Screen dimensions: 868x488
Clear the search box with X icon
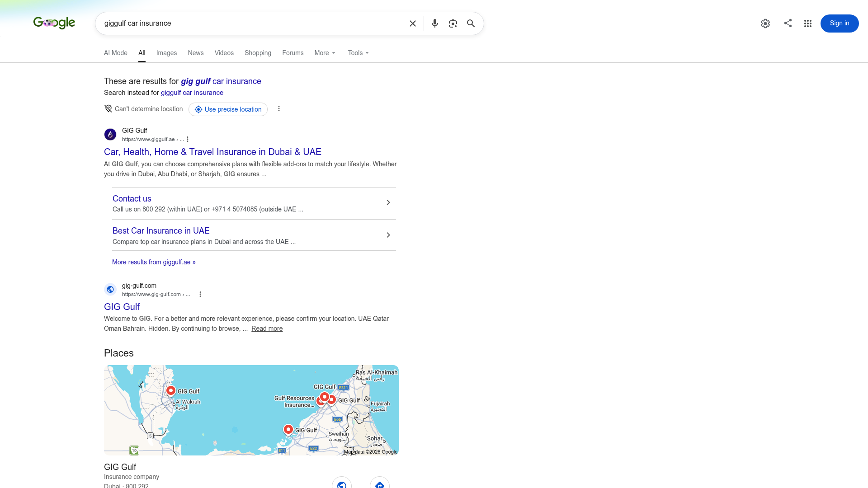tap(413, 23)
